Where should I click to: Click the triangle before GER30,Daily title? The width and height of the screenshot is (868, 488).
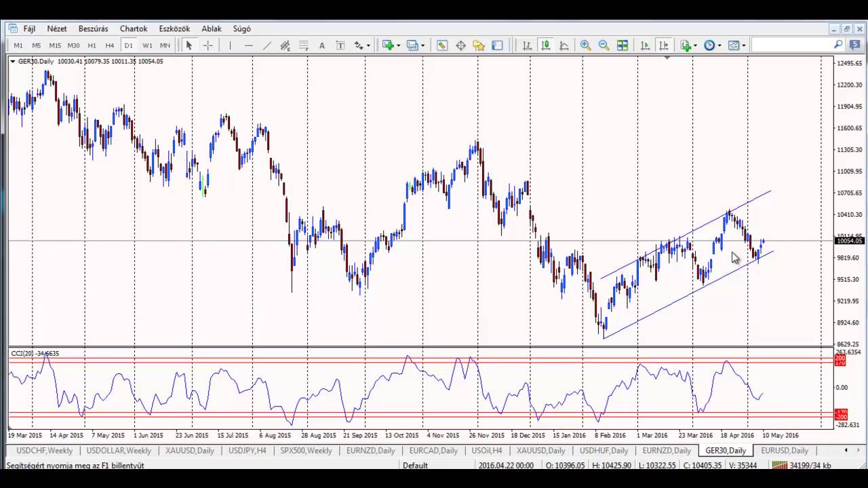point(13,62)
